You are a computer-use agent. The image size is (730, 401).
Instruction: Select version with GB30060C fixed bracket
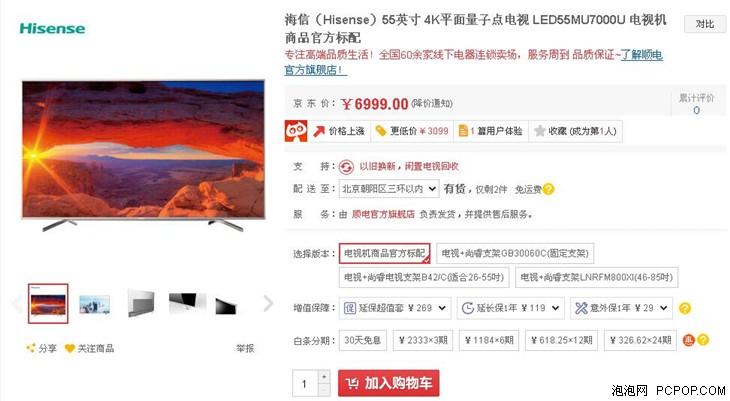tap(515, 253)
